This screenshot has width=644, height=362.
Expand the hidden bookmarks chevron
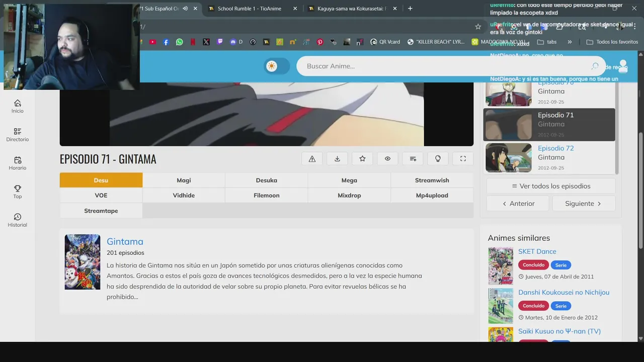click(x=570, y=42)
